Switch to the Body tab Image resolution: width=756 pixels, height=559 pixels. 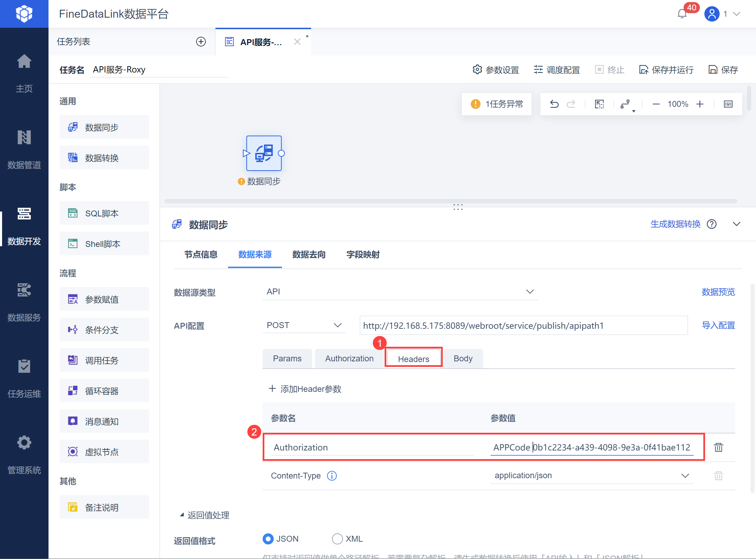coord(463,359)
